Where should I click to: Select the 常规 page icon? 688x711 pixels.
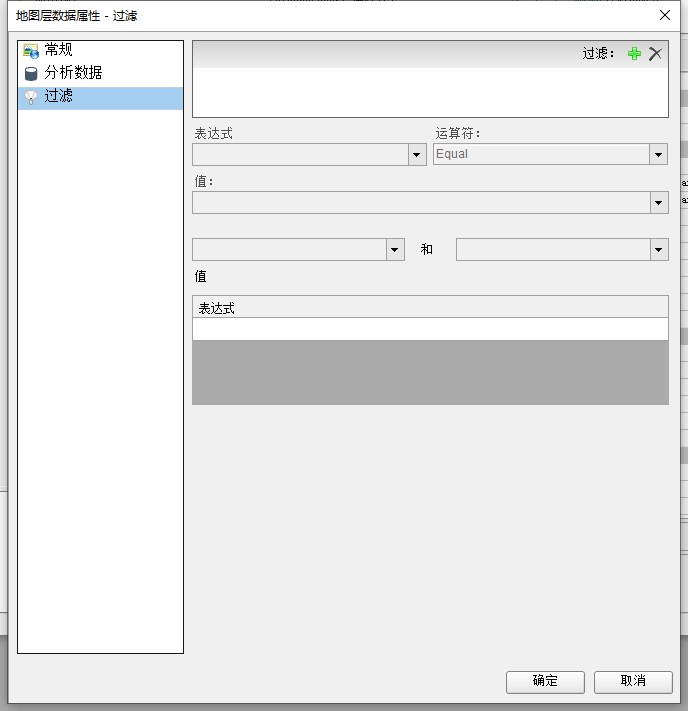coord(31,51)
